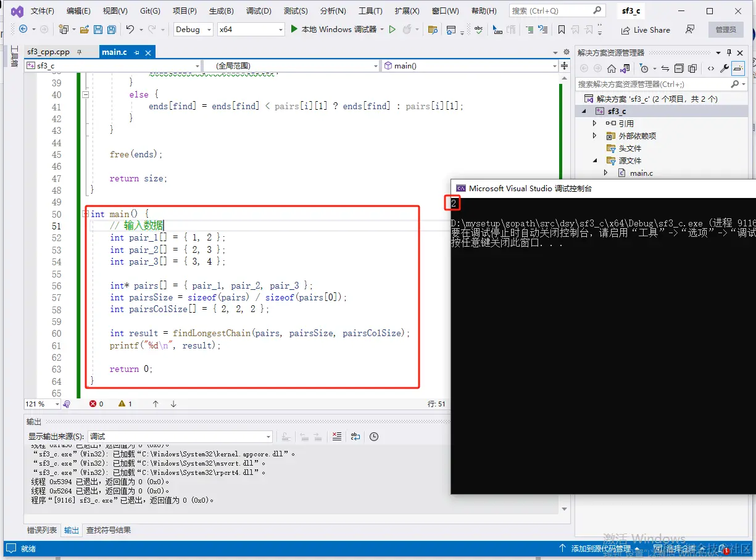Open the main() member dropdown
The height and width of the screenshot is (560, 756).
tap(469, 65)
